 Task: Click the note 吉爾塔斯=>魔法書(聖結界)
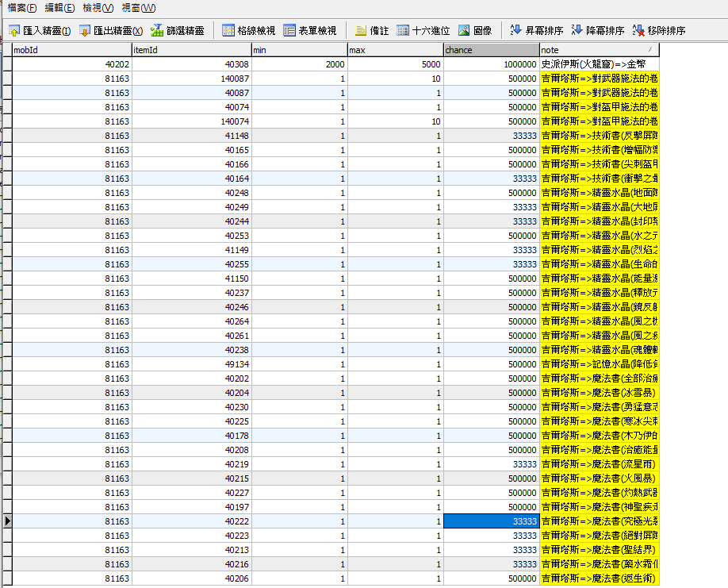[x=599, y=550]
